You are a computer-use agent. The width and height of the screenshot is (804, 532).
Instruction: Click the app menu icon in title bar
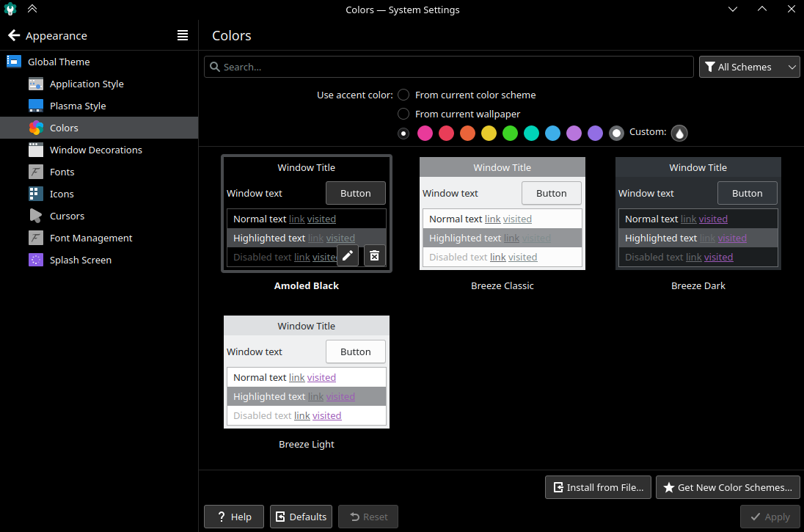pos(10,9)
